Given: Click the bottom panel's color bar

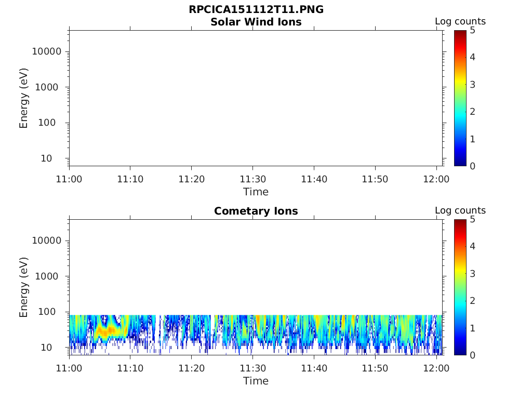Looking at the screenshot, I should [460, 287].
